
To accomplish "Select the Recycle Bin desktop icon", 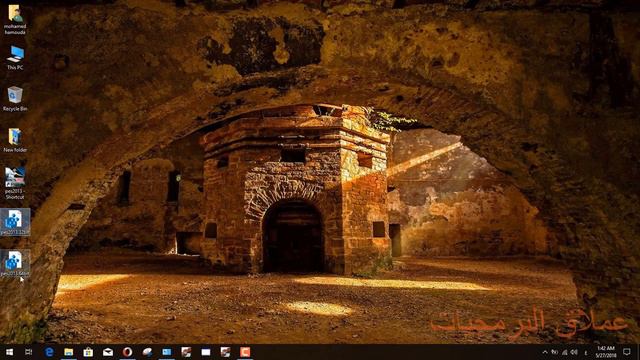I will [15, 98].
